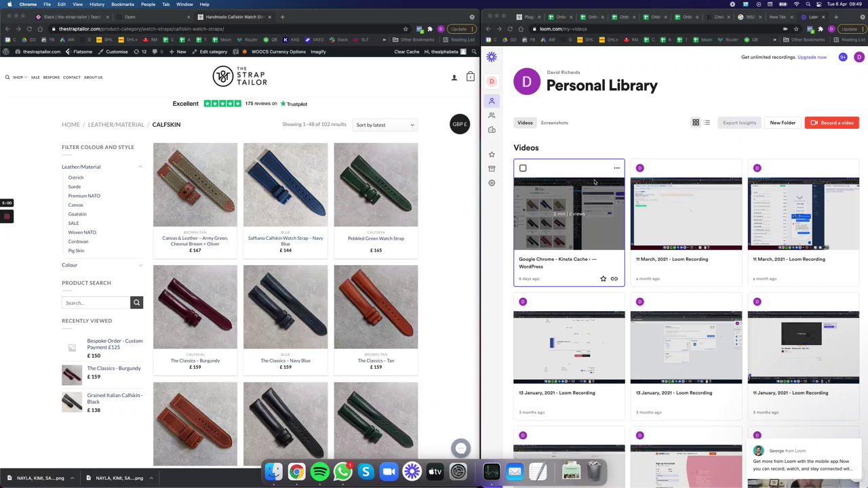Open Pebbled Green Watch Strap product image
Image resolution: width=868 pixels, height=488 pixels.
376,184
